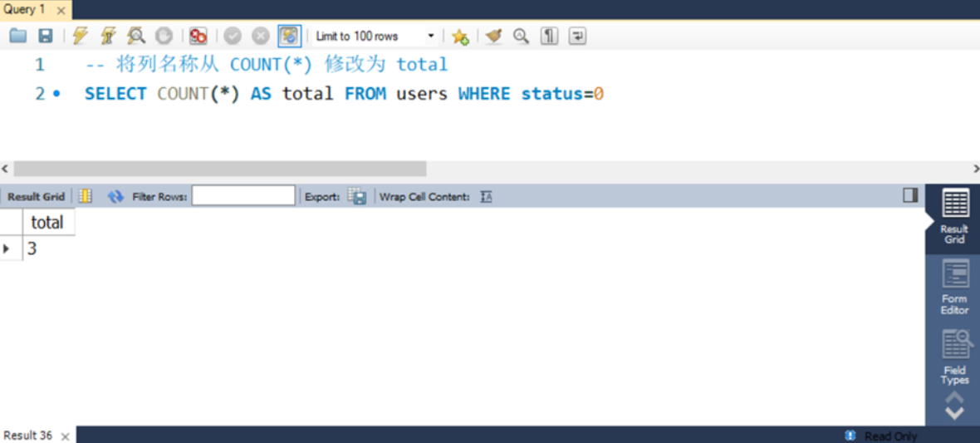The height and width of the screenshot is (443, 980).
Task: Execute statement under cursor icon
Action: click(x=108, y=37)
